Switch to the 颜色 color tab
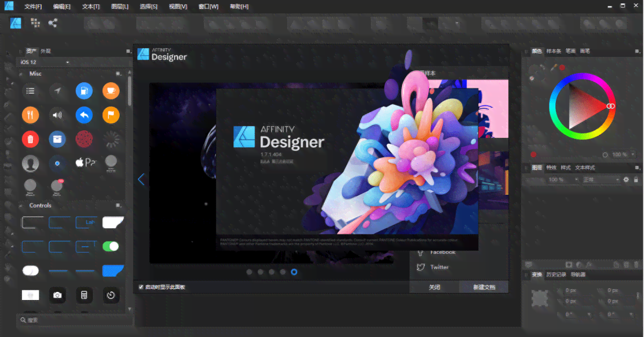 pos(537,51)
